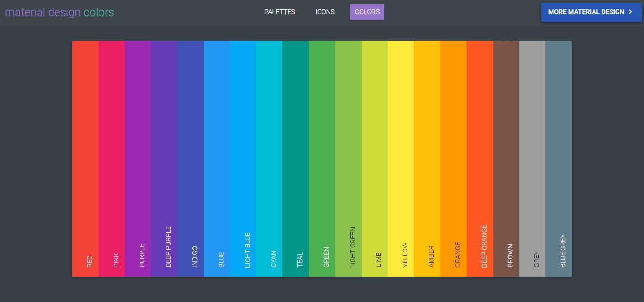Choose the Brown swatch

506,159
